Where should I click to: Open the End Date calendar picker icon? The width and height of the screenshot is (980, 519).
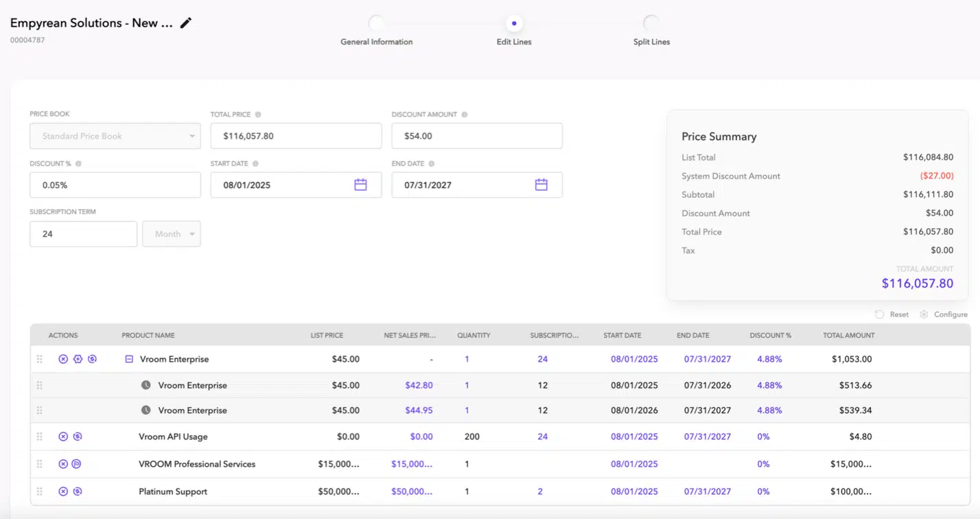541,185
